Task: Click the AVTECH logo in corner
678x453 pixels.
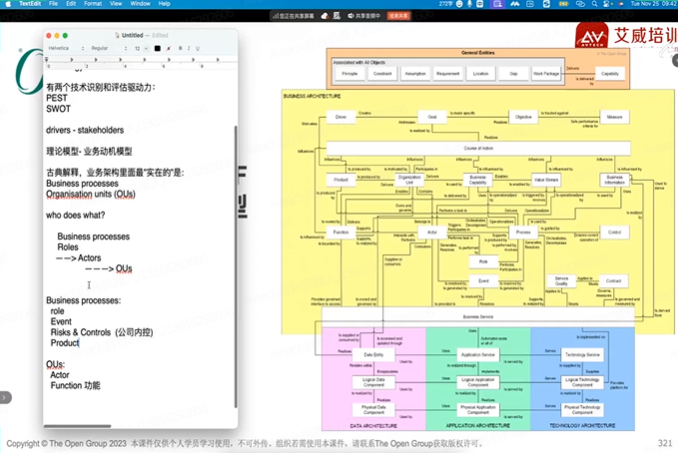Action: [x=591, y=37]
